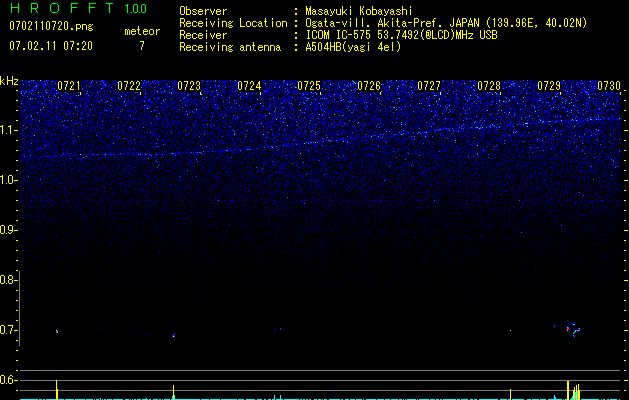Click the yellow intensity spike after 0728
This screenshot has height=400, width=629.
tap(510, 394)
